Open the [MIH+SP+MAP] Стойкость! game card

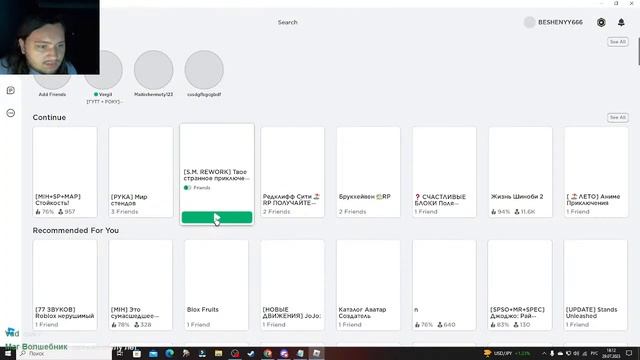pyautogui.click(x=65, y=172)
